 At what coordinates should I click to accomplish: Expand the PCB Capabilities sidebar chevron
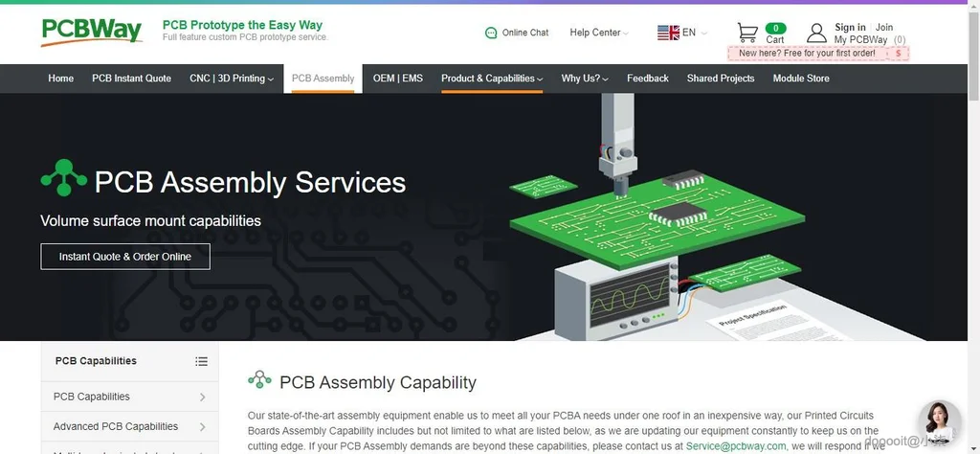pos(203,397)
